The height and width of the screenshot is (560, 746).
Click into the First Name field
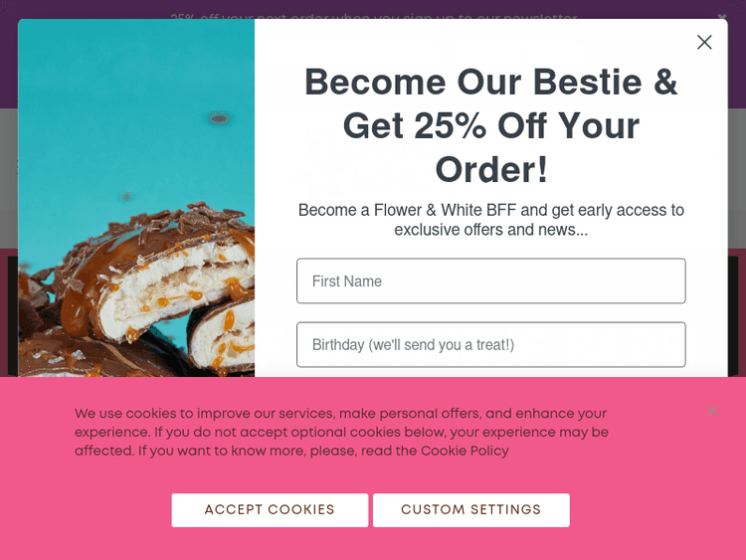click(491, 281)
